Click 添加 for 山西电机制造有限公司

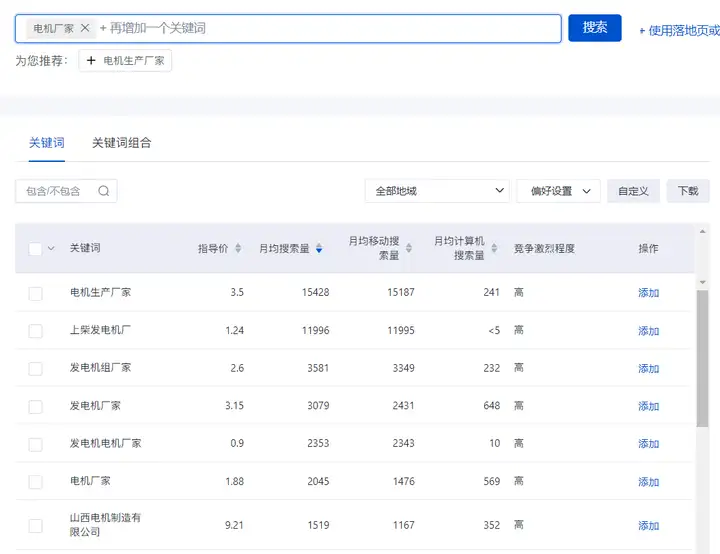click(648, 526)
